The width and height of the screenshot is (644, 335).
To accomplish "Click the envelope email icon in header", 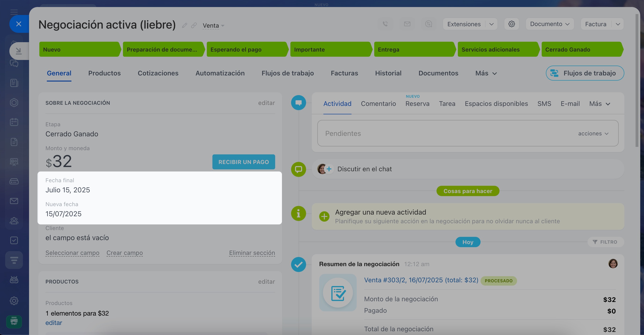I will click(x=407, y=24).
